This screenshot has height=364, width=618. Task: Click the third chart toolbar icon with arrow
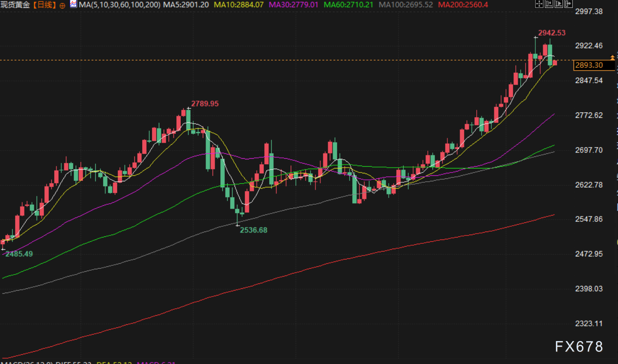pyautogui.click(x=558, y=4)
